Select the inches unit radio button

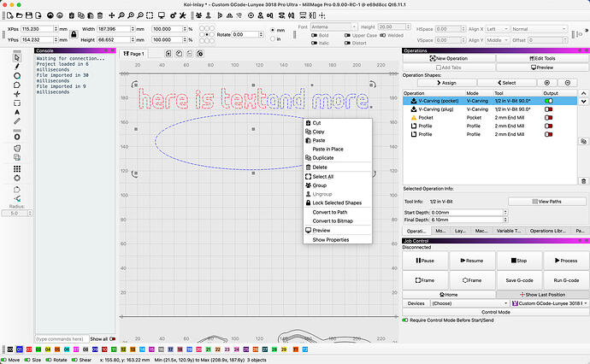coord(273,38)
